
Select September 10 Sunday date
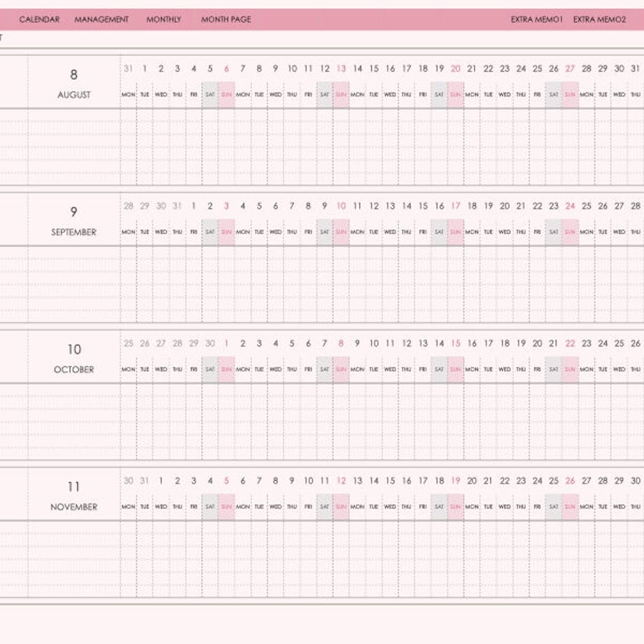click(x=341, y=206)
